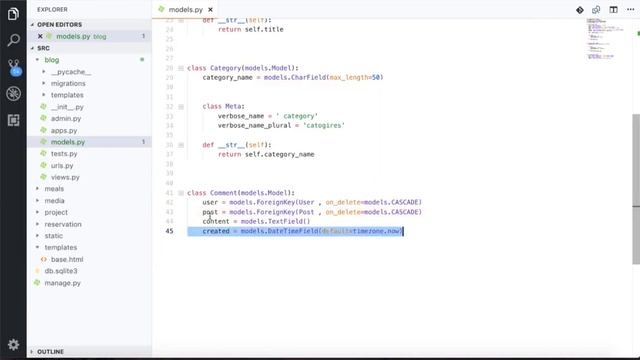Click 'return self.category_name' on line 37
This screenshot has width=640, height=360.
click(266, 154)
